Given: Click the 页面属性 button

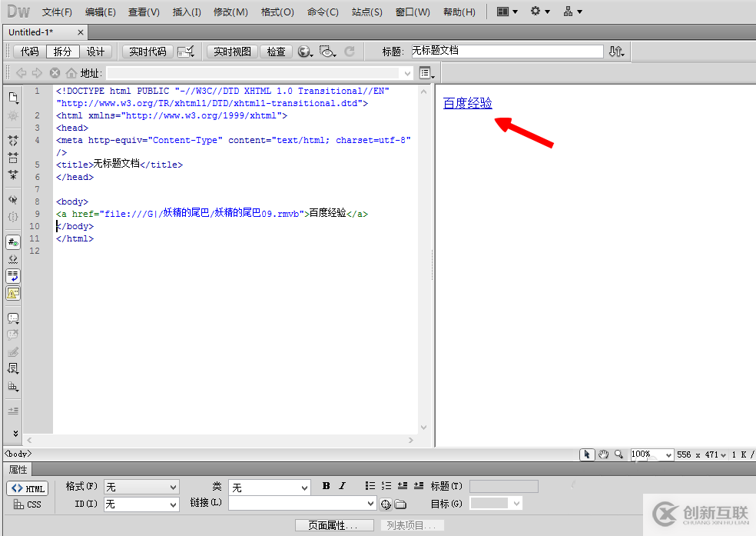Looking at the screenshot, I should click(x=335, y=525).
